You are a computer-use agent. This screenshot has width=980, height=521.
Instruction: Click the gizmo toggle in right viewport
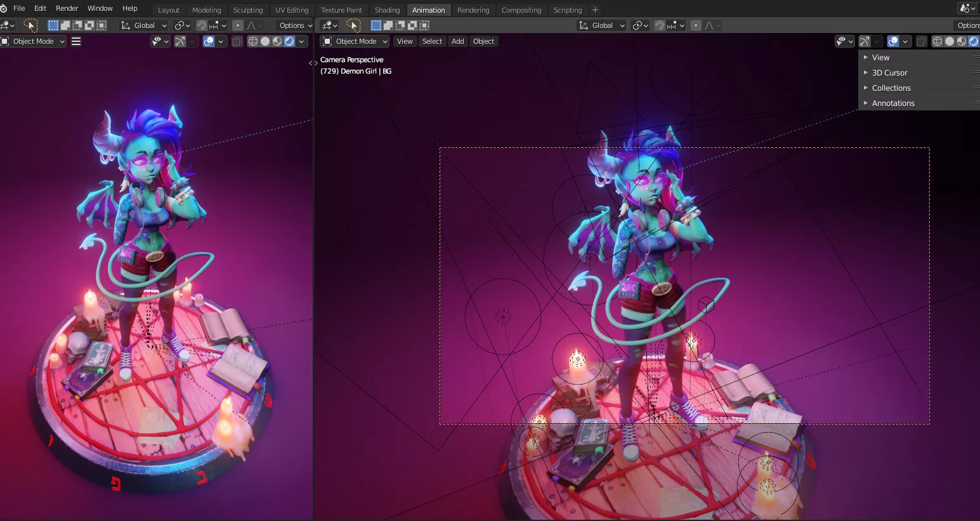point(865,41)
